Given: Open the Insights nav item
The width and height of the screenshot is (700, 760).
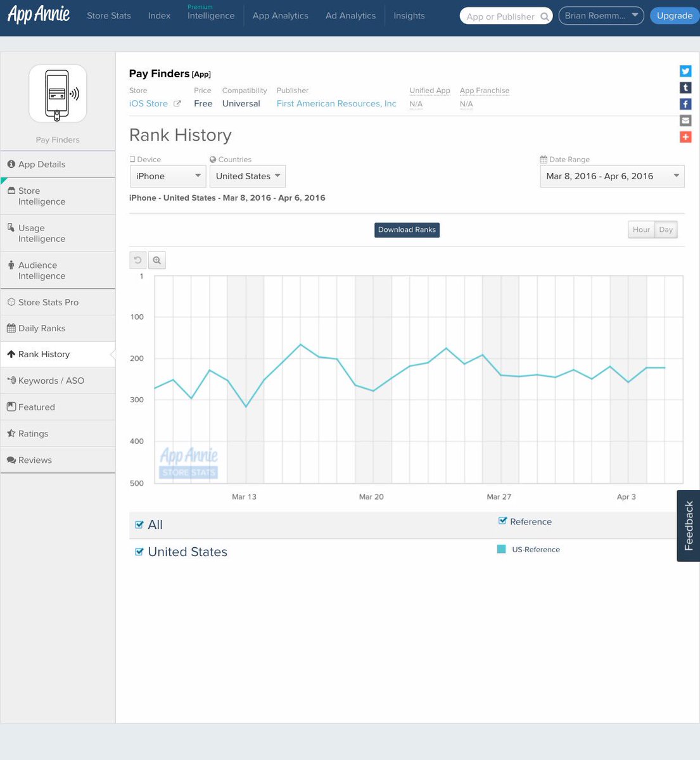Looking at the screenshot, I should 409,16.
